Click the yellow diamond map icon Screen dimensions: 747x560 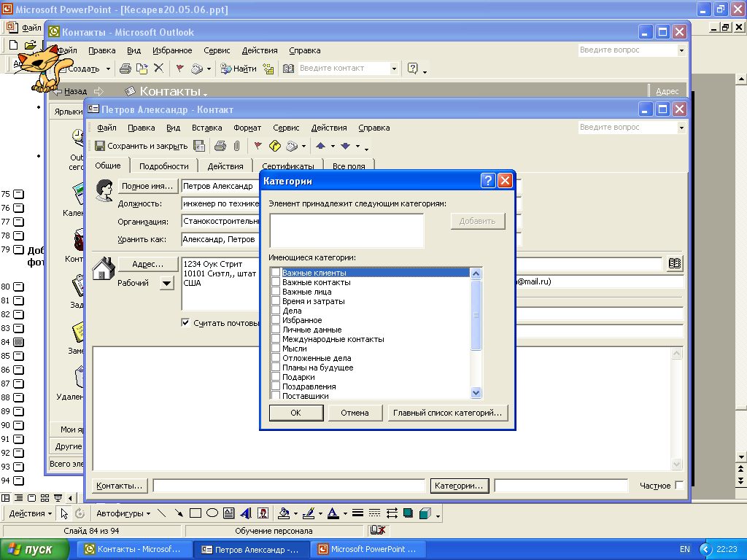pyautogui.click(x=275, y=146)
